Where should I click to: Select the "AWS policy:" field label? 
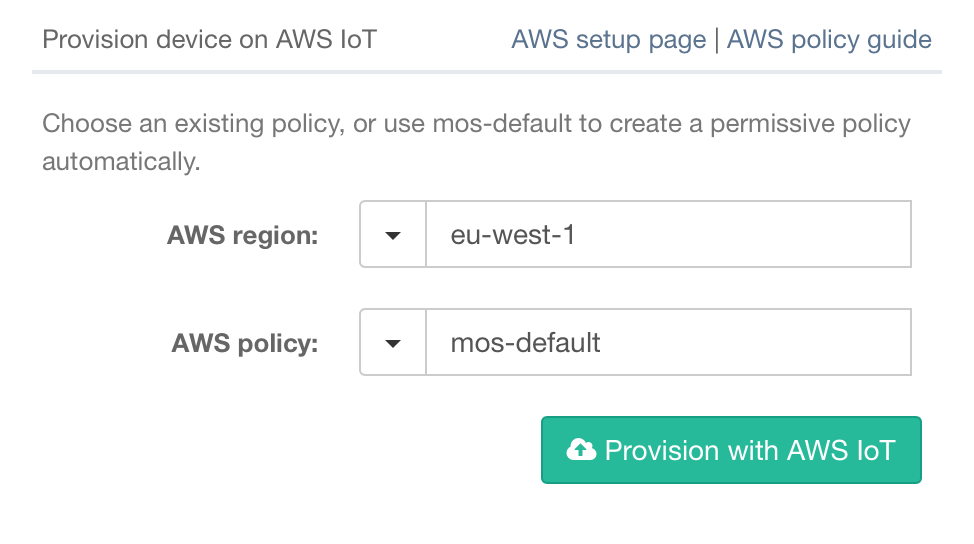point(245,344)
